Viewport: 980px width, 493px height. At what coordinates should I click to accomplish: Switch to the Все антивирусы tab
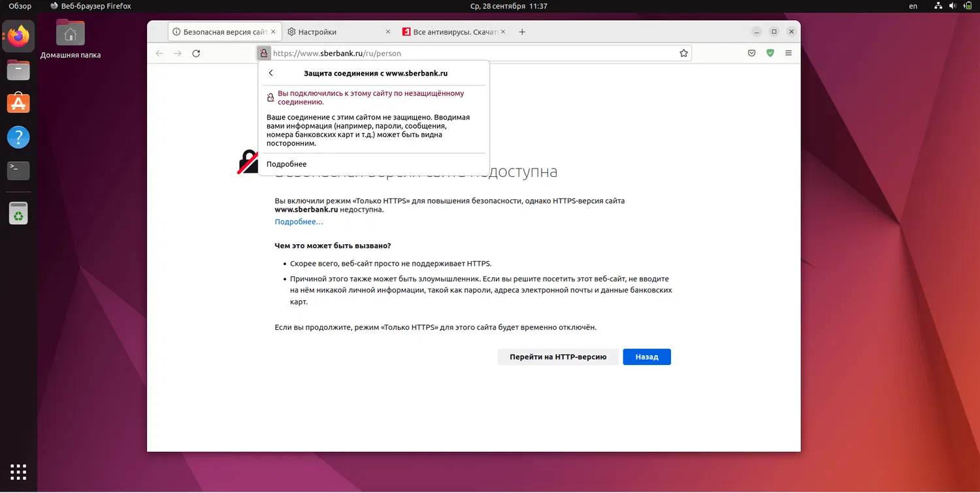click(455, 32)
